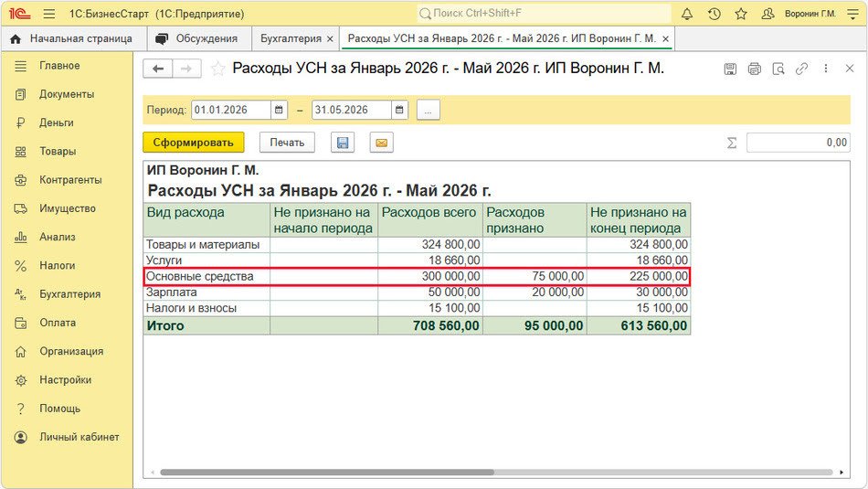Click scrollbar right arrow of report

pos(842,473)
